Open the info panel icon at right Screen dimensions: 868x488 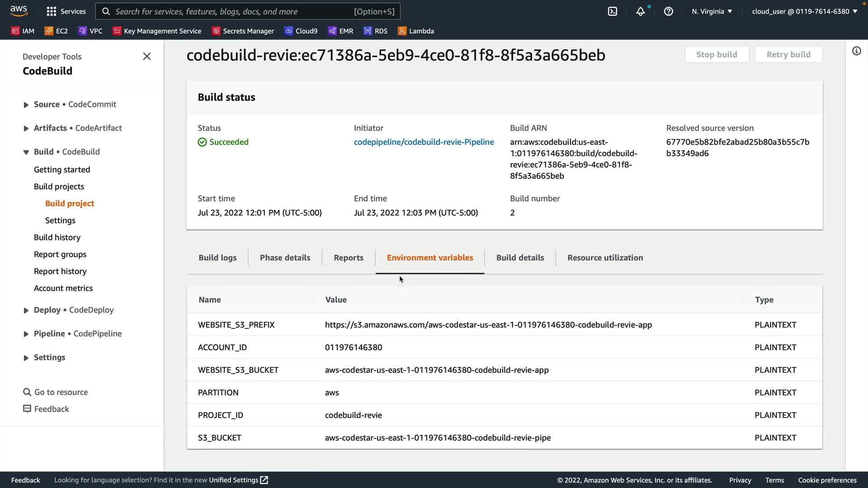856,51
